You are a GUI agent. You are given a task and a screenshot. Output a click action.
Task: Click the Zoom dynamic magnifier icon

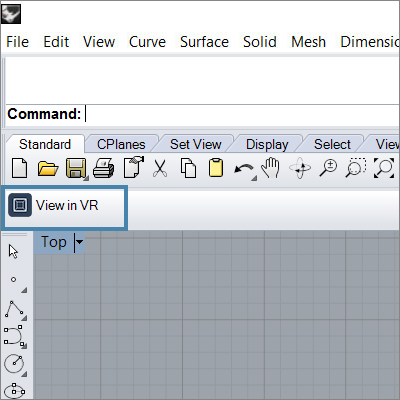click(328, 168)
